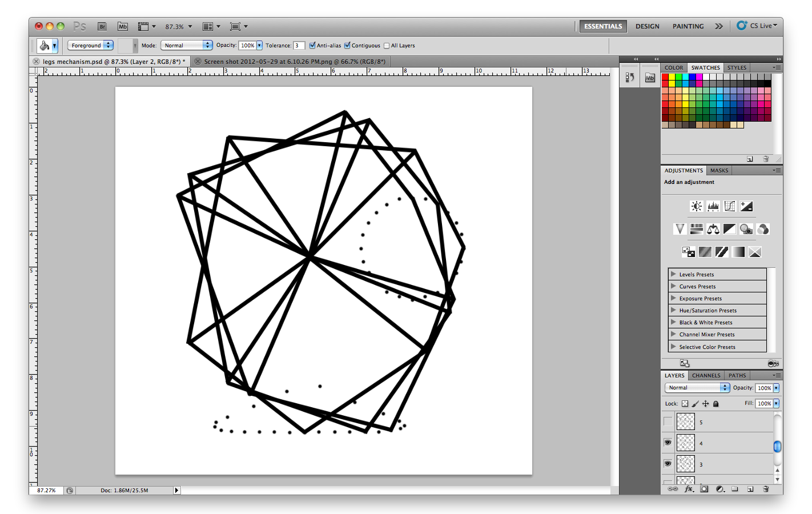This screenshot has width=812, height=514.
Task: Switch to the Styles tab
Action: 737,67
